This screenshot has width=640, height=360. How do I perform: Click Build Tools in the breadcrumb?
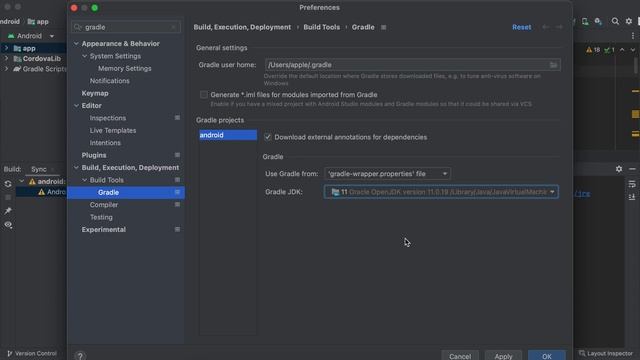[x=321, y=27]
